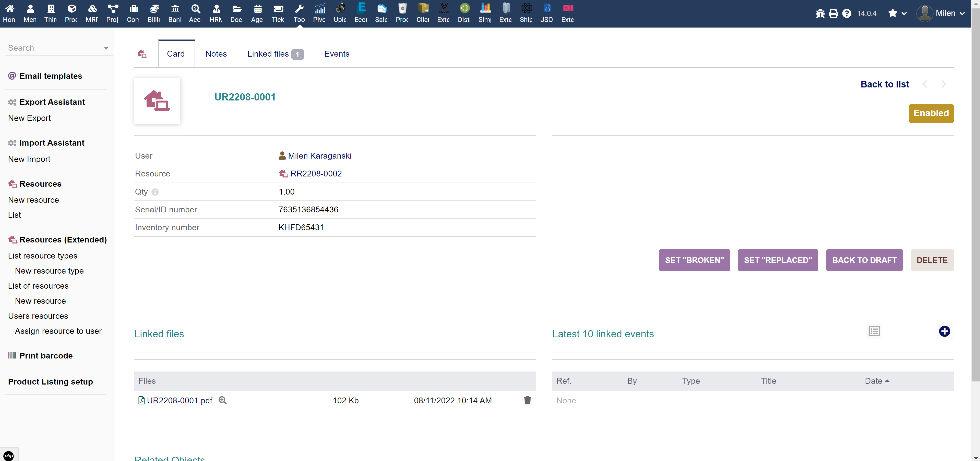Image resolution: width=980 pixels, height=461 pixels.
Task: Open the events list icon above linked events
Action: coord(874,331)
